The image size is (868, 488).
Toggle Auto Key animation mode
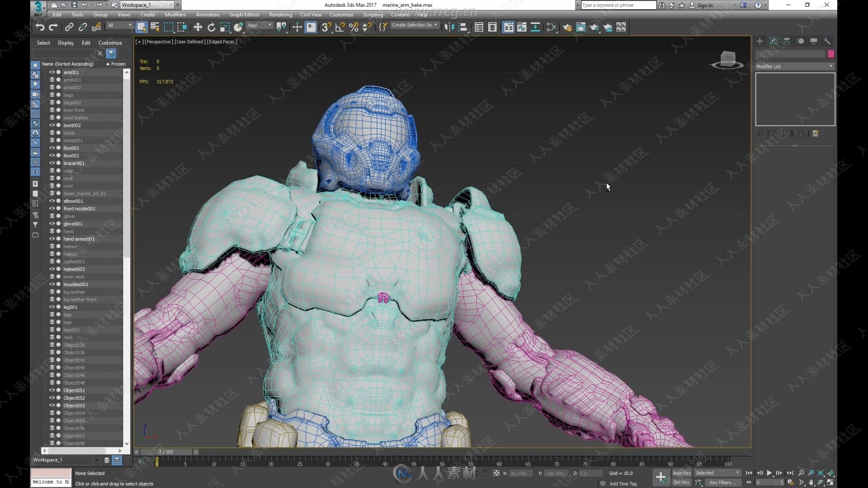coord(682,473)
